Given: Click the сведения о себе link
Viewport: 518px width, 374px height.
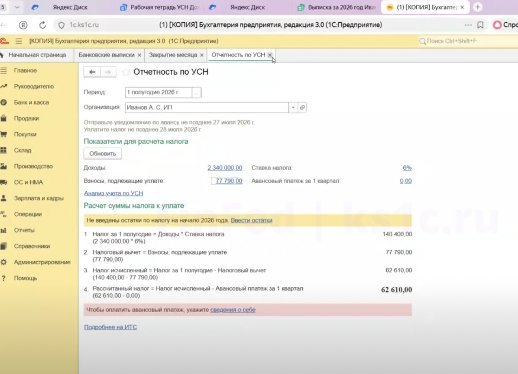Looking at the screenshot, I should [x=233, y=310].
